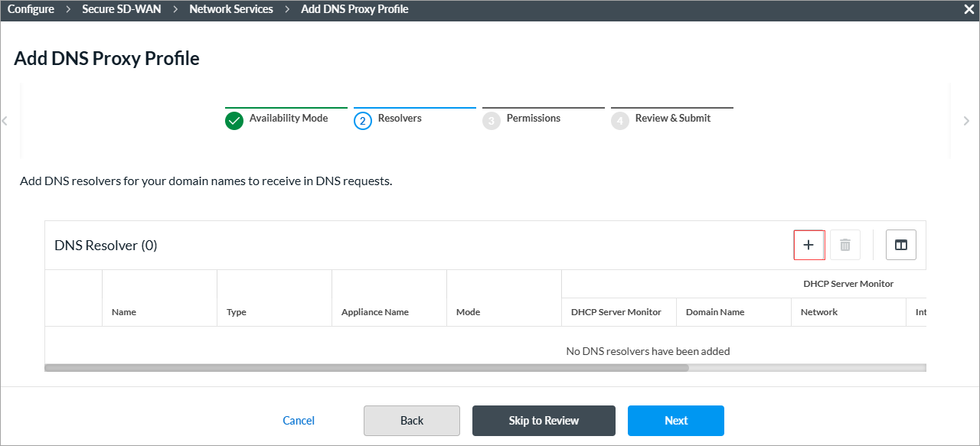Click the Domain Name column header

pos(715,312)
